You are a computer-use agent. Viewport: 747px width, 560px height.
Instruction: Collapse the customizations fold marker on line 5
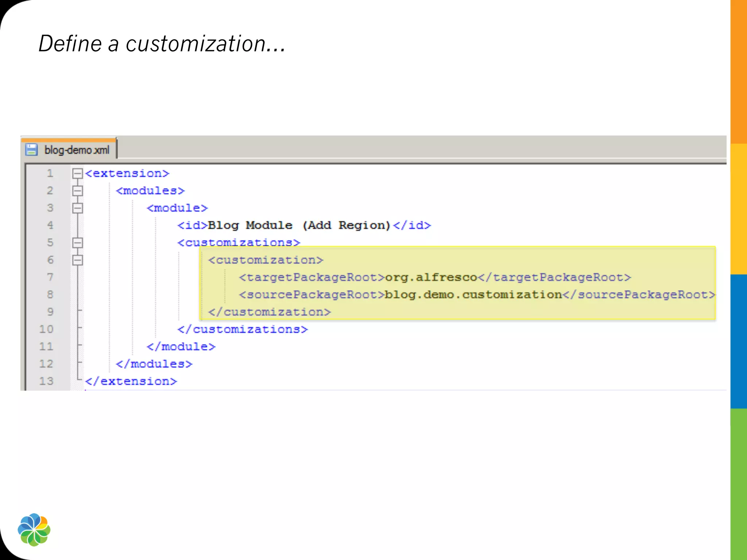pos(77,243)
